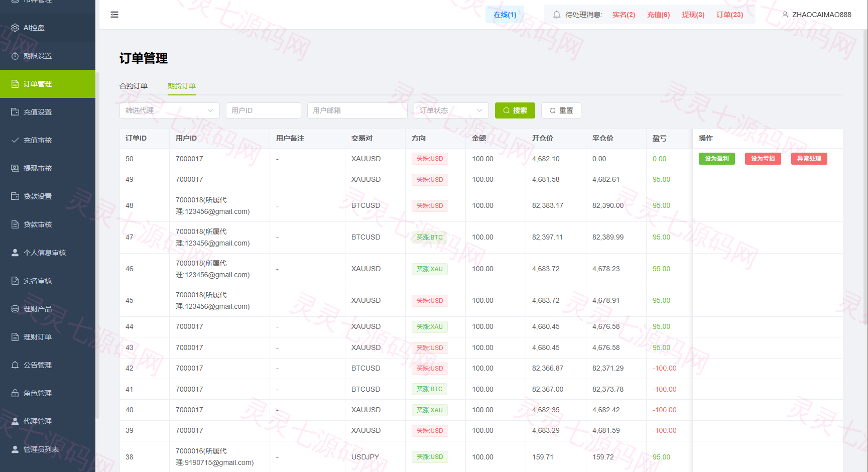Screen dimensions: 868x472
Task: Click the 实名审核 document-check icon
Action: 15,281
